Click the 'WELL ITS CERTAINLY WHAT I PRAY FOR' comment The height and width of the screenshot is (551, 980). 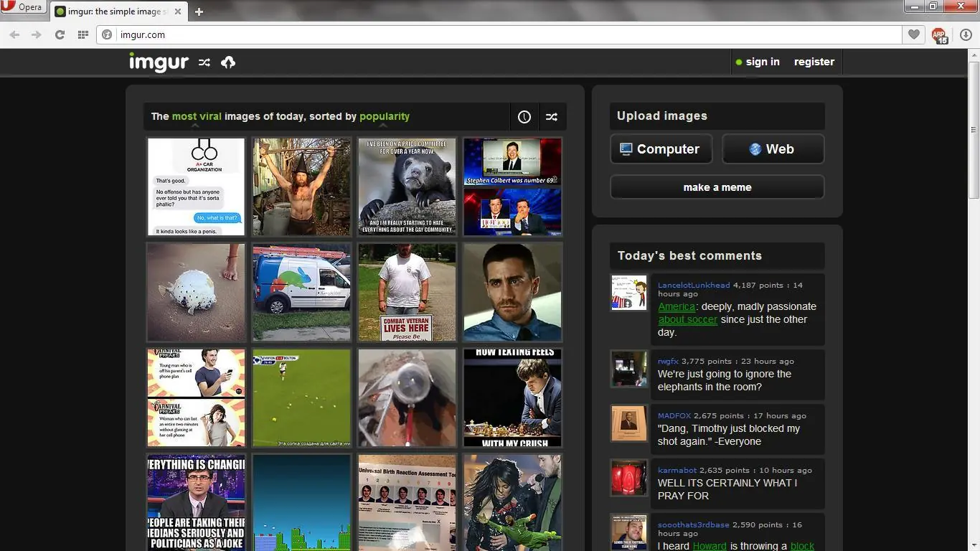pos(727,489)
